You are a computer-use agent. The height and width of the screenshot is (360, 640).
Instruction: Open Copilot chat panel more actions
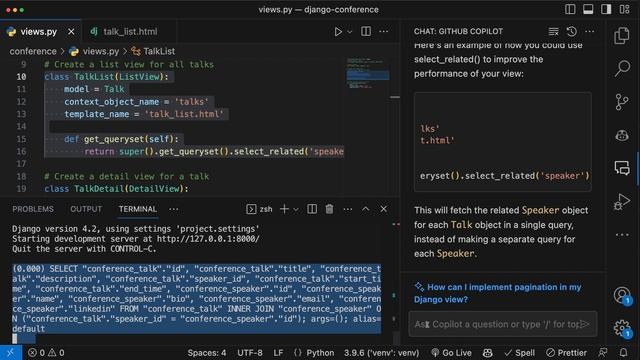(589, 31)
